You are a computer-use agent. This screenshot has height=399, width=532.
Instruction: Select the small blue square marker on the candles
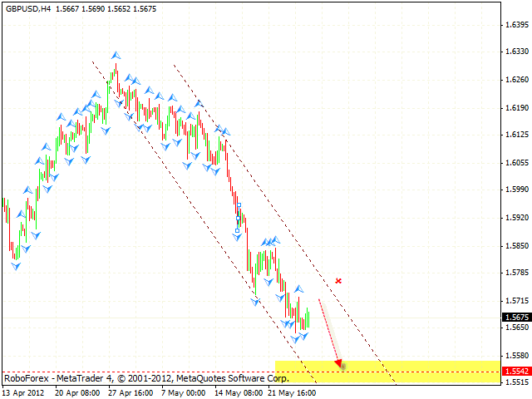point(239,218)
